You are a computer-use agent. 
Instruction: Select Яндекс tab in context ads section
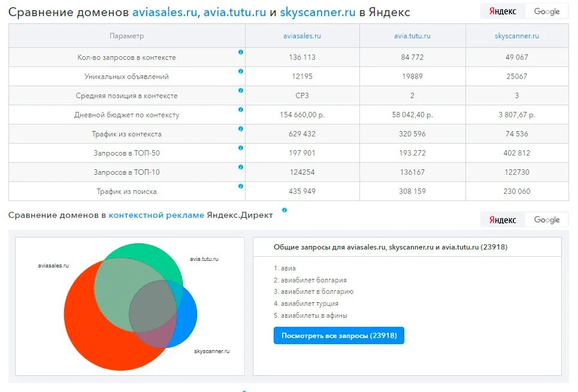point(503,220)
